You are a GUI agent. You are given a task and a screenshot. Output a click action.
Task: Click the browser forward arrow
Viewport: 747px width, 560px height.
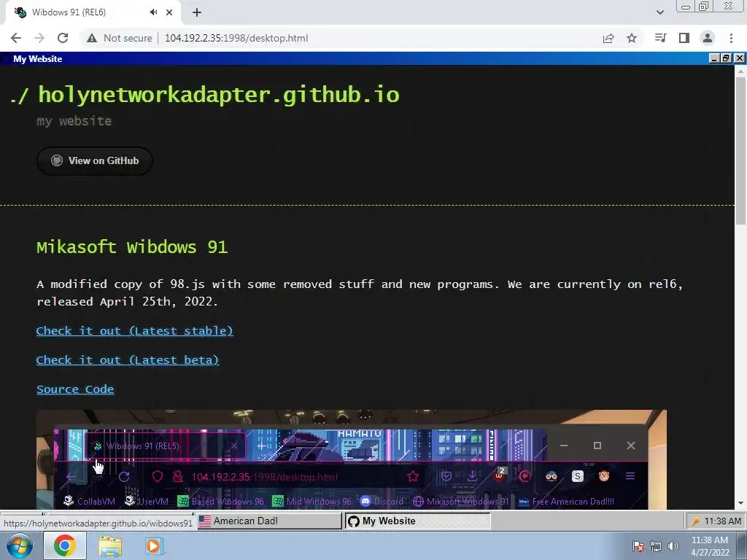pos(39,38)
